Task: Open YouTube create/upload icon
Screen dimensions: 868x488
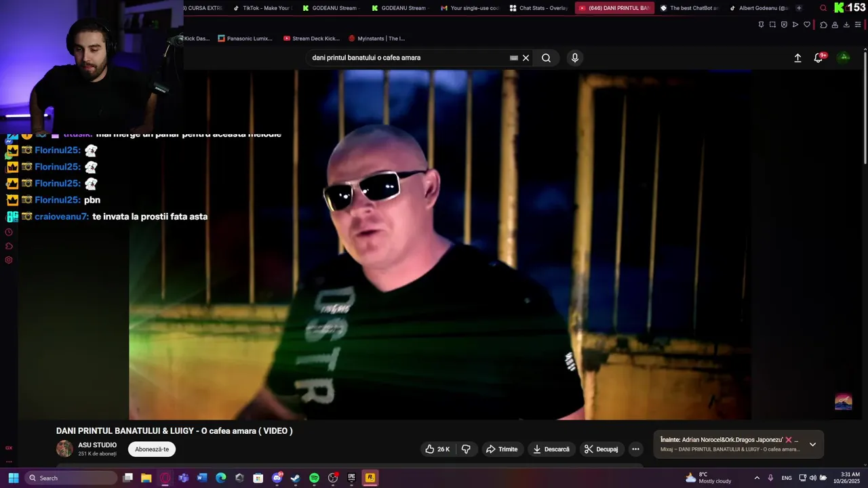Action: 797,58
